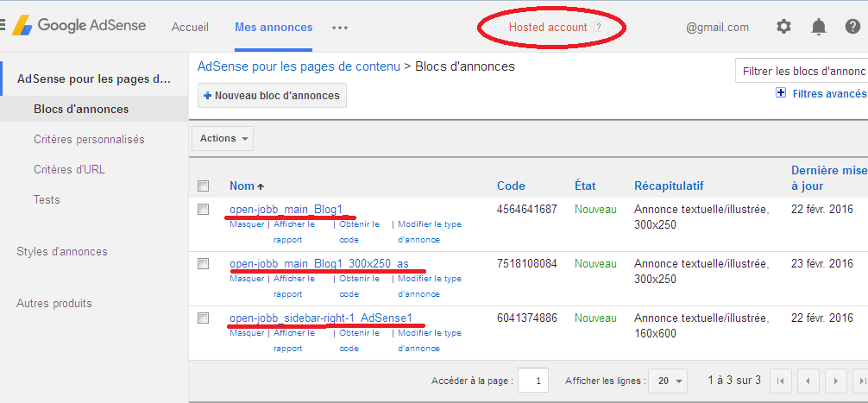Open the hamburger menu beside the AdSense logo
The height and width of the screenshot is (403, 868).
3,25
